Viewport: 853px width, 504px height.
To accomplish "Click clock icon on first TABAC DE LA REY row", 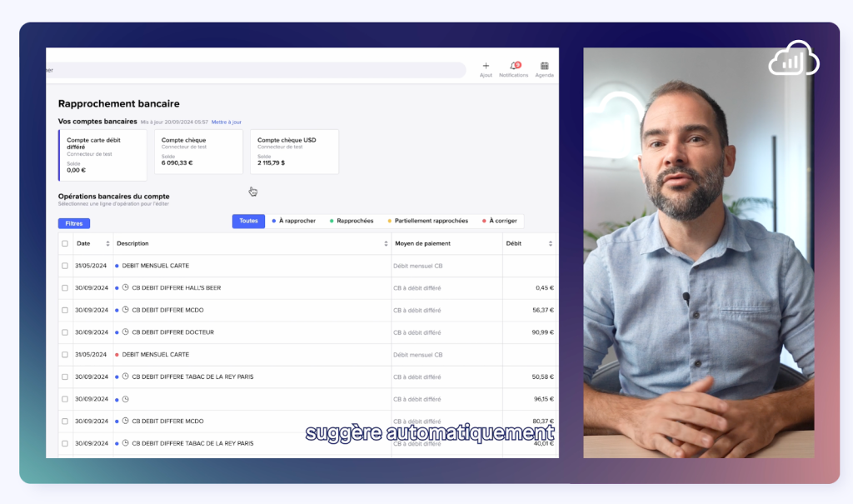I will pos(126,377).
